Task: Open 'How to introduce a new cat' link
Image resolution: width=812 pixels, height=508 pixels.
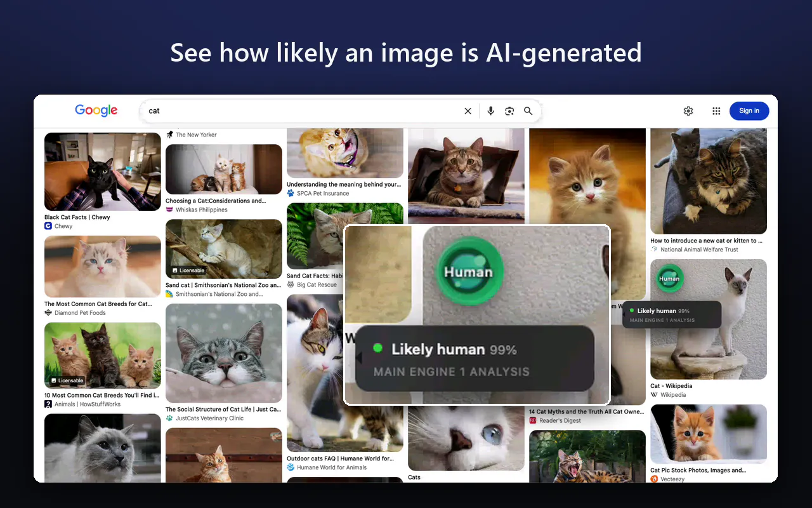Action: tap(707, 241)
